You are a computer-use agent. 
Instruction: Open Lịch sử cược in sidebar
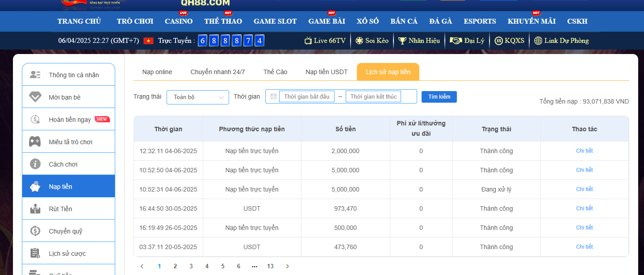67,254
